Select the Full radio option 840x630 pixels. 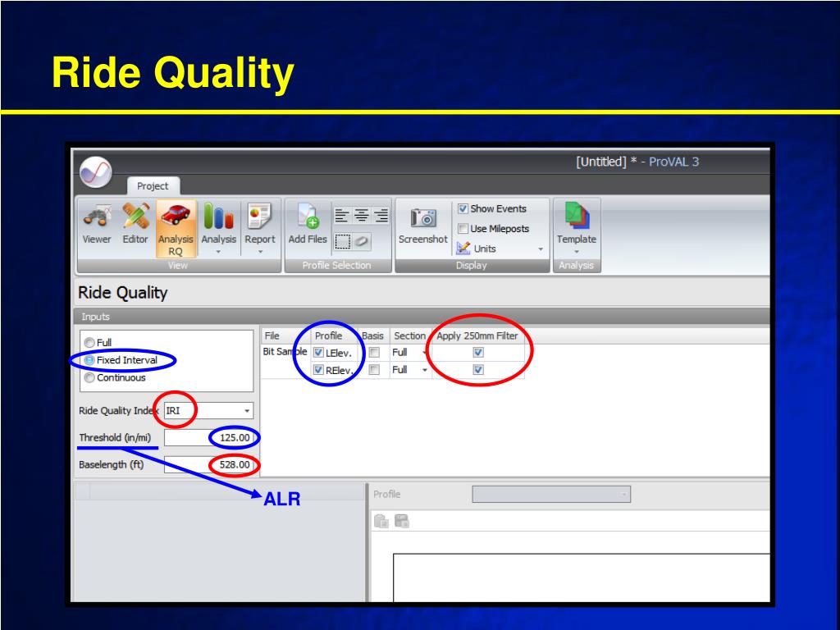tap(89, 342)
